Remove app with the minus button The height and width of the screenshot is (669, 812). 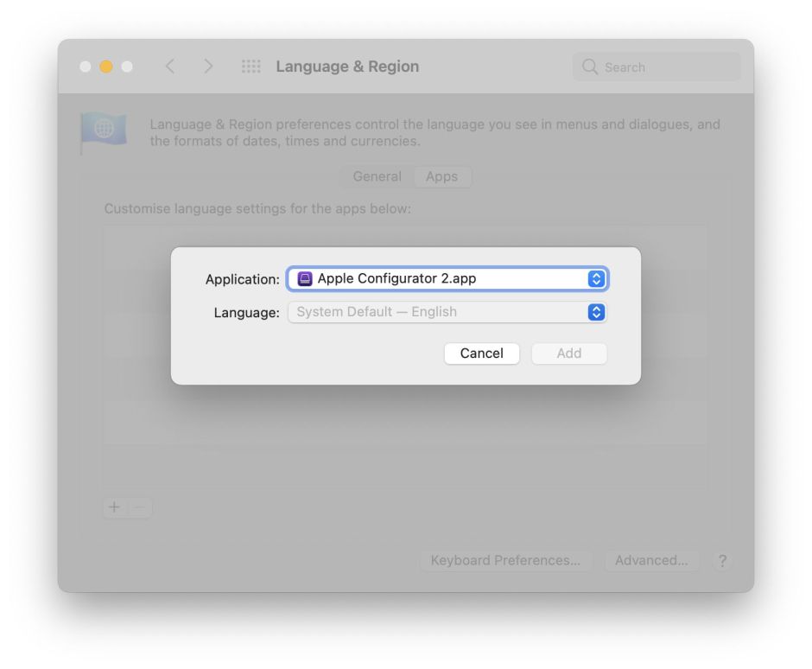pyautogui.click(x=140, y=507)
